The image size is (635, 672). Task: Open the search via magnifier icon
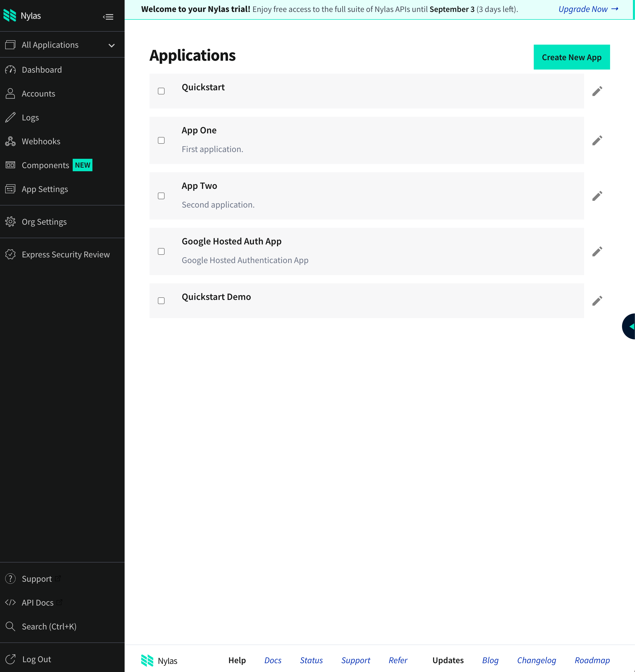pos(10,626)
